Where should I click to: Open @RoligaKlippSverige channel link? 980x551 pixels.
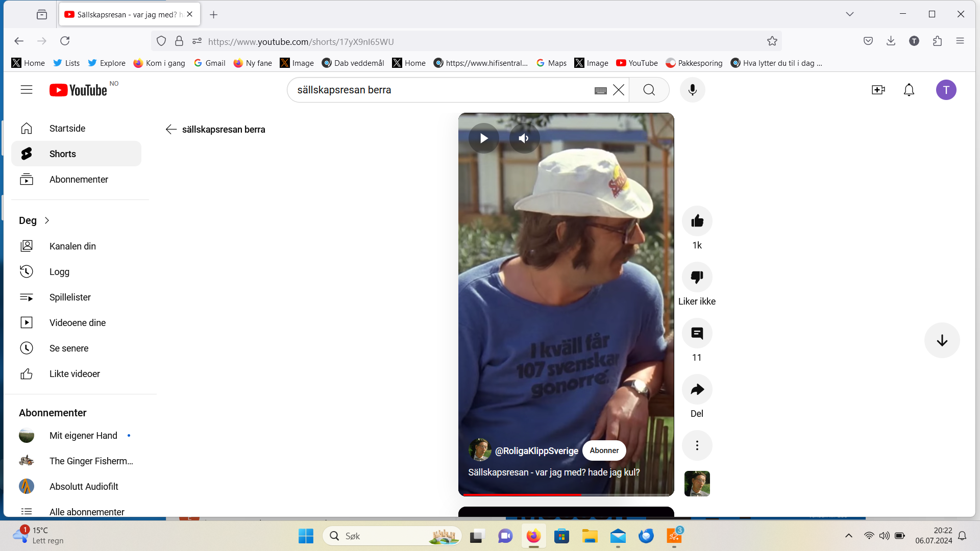coord(536,451)
